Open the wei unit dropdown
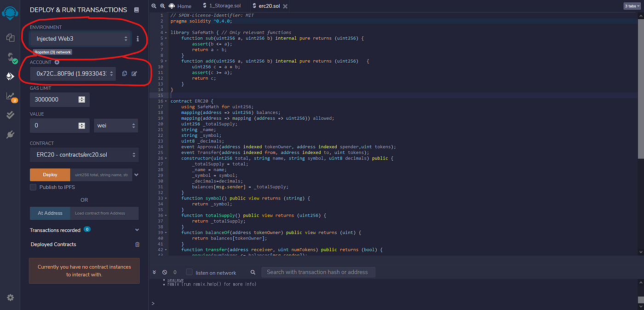The height and width of the screenshot is (310, 644). point(116,125)
